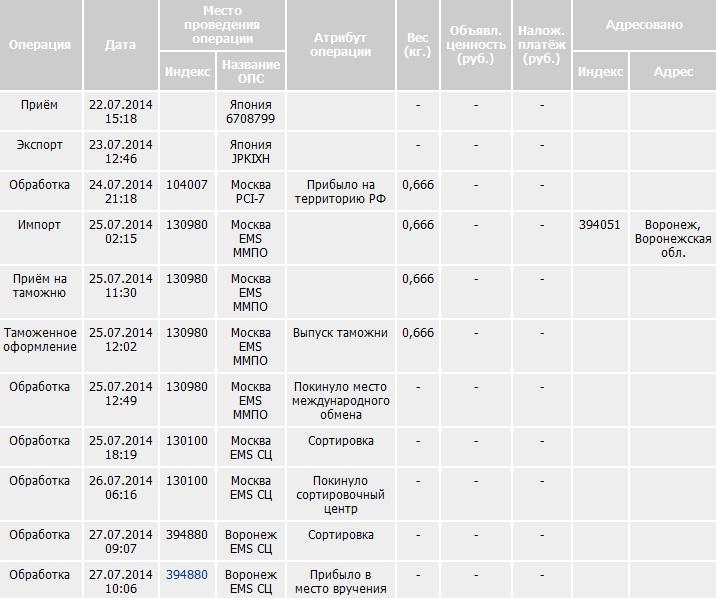This screenshot has height=598, width=716.
Task: Select the Воронеж, Воронежская обл. address cell
Action: [673, 238]
